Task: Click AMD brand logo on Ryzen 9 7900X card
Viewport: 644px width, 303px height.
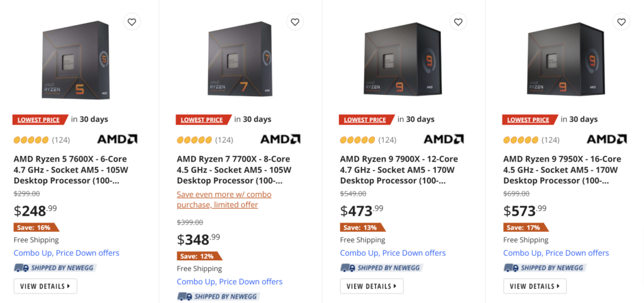Action: [443, 139]
